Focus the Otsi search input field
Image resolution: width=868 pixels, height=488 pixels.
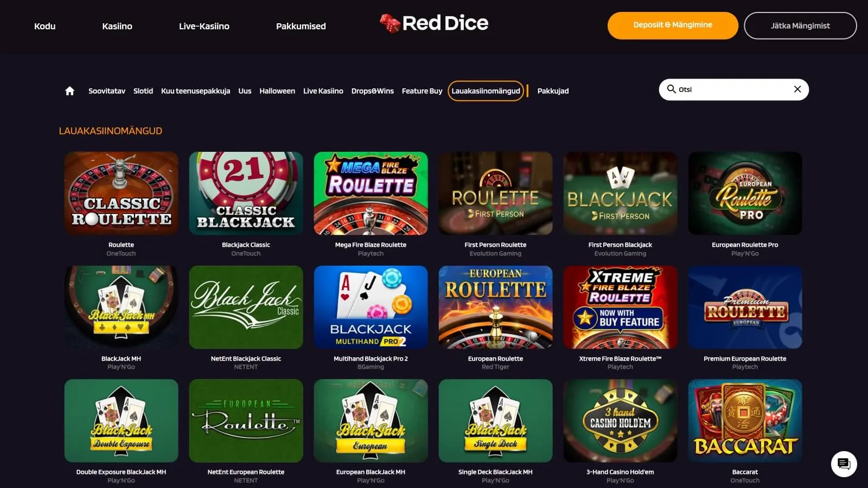733,89
